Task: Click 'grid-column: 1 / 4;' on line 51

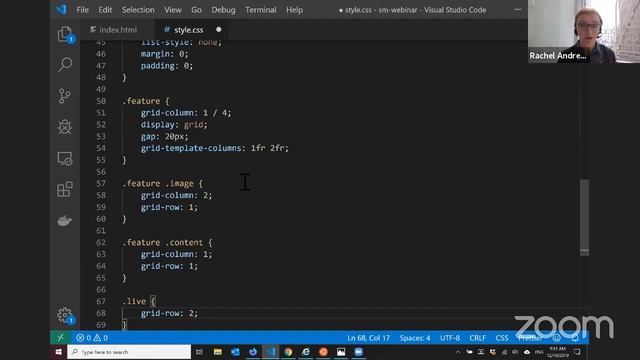Action: 186,113
